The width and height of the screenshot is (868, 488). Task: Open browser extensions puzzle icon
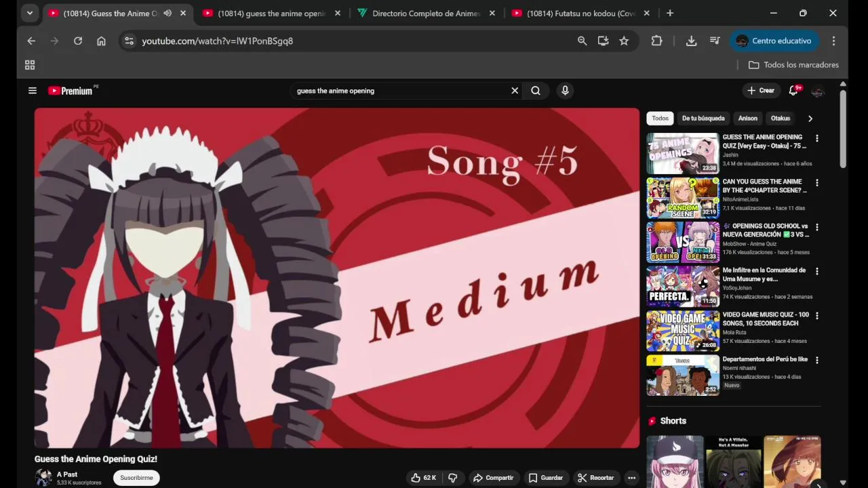pos(656,41)
